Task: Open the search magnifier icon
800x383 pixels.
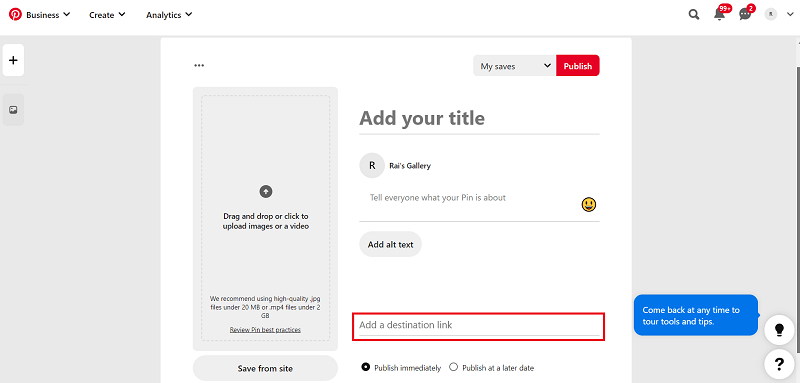Action: pyautogui.click(x=694, y=15)
